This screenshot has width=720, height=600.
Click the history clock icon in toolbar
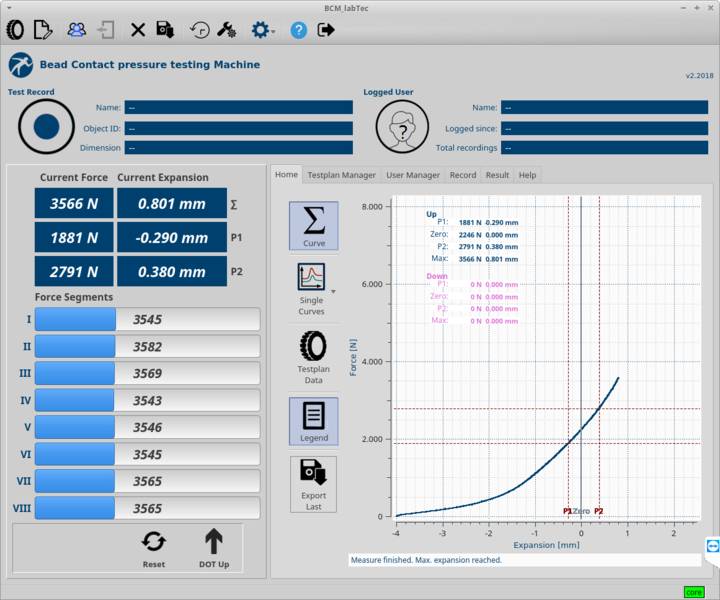point(200,30)
